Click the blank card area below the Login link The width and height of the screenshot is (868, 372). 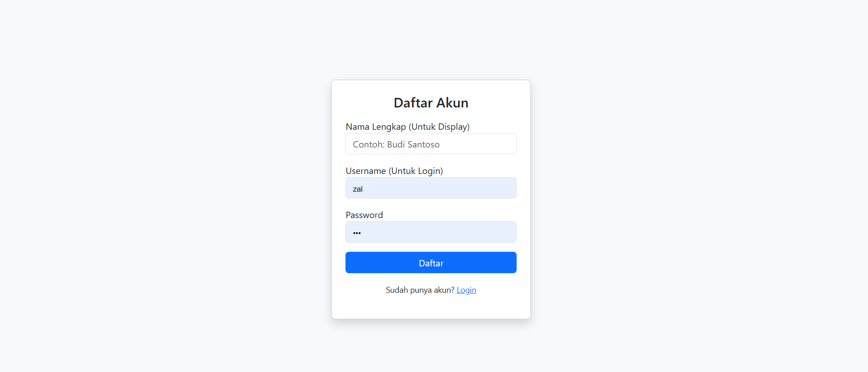[x=431, y=308]
